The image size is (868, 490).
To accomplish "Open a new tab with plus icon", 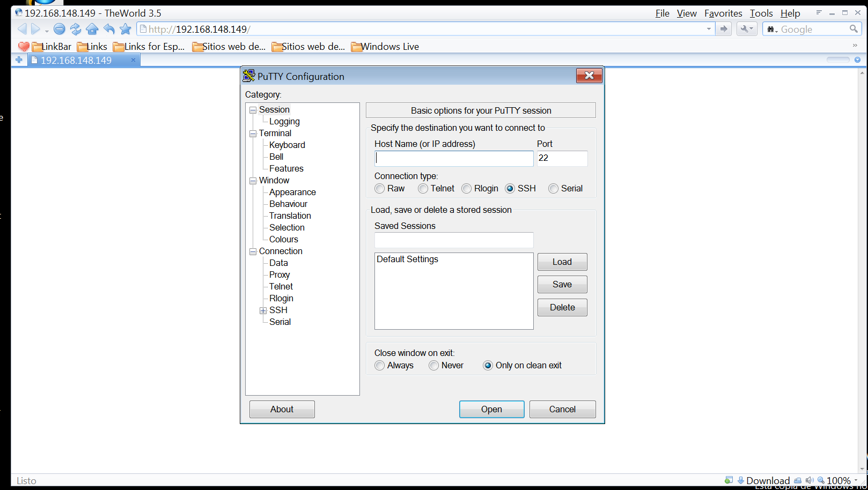I will (x=19, y=60).
